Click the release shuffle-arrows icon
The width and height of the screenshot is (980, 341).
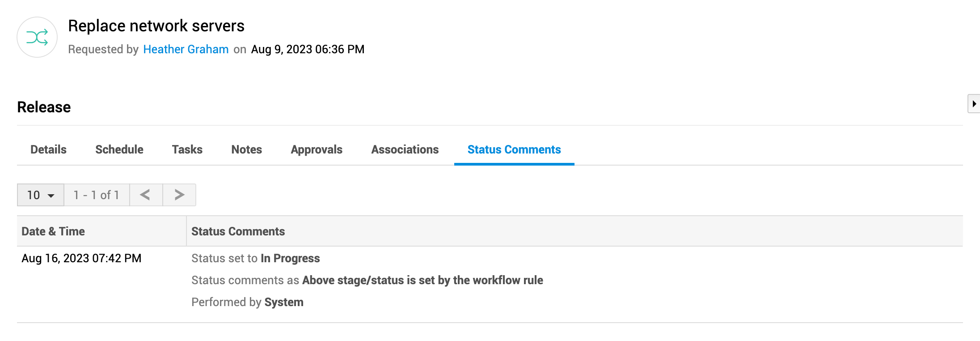(37, 37)
